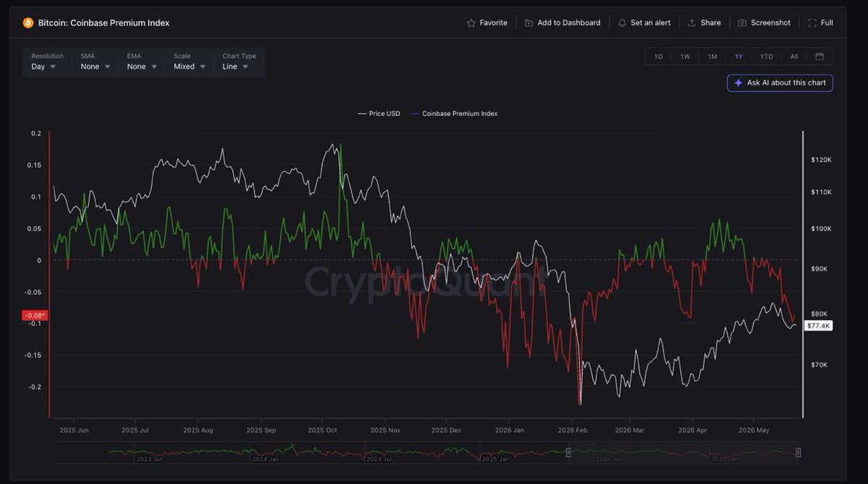
Task: Select the 1W time range
Action: coord(685,57)
